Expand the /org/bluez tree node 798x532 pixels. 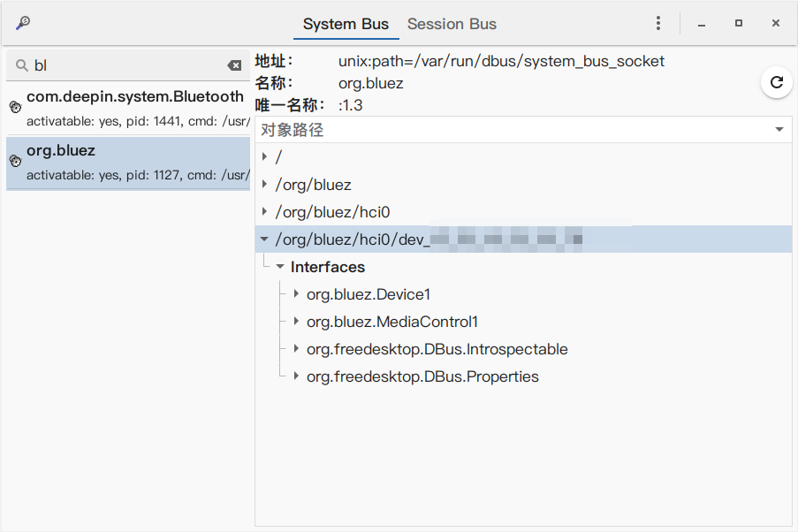[265, 185]
